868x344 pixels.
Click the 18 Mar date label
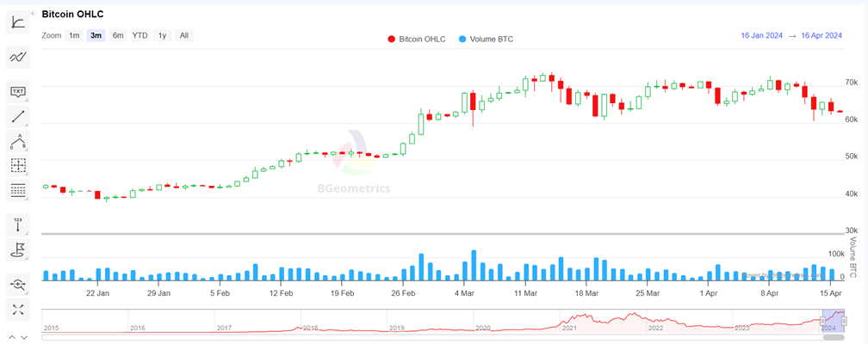coord(586,292)
